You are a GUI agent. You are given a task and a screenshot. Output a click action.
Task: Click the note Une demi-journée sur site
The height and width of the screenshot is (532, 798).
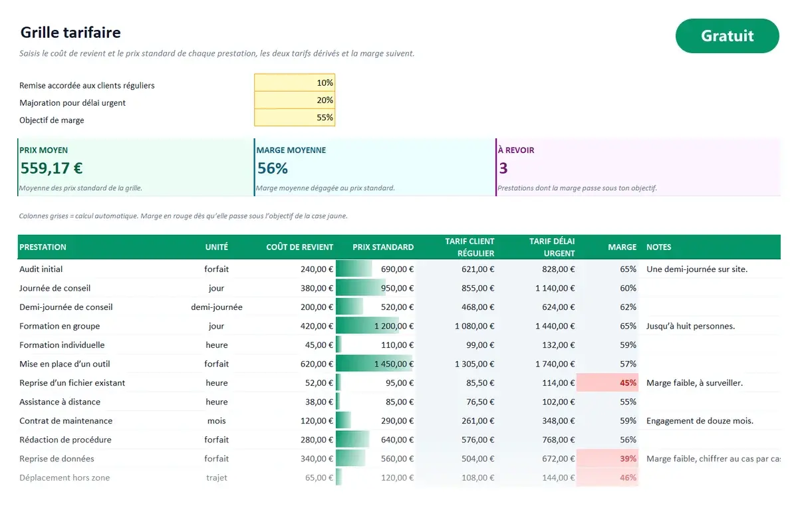tap(697, 269)
